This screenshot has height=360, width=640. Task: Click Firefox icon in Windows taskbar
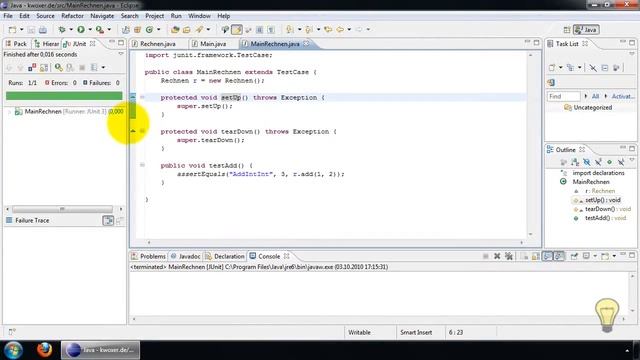[44, 350]
